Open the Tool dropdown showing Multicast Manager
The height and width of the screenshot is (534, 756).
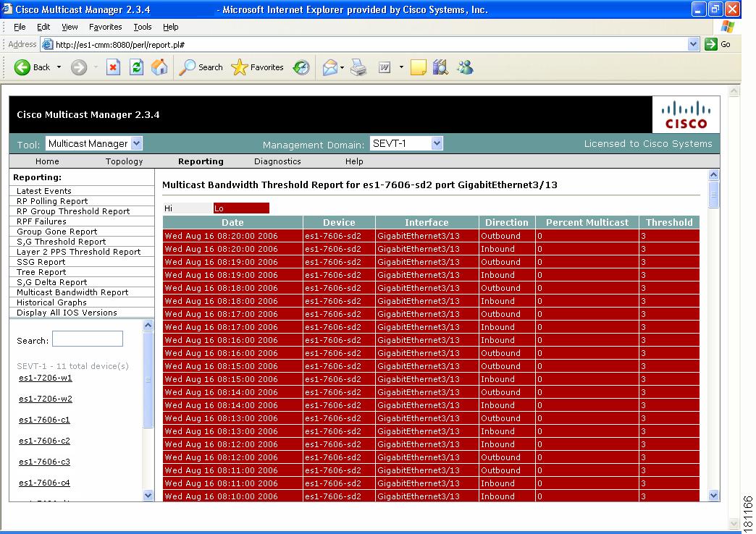coord(94,143)
